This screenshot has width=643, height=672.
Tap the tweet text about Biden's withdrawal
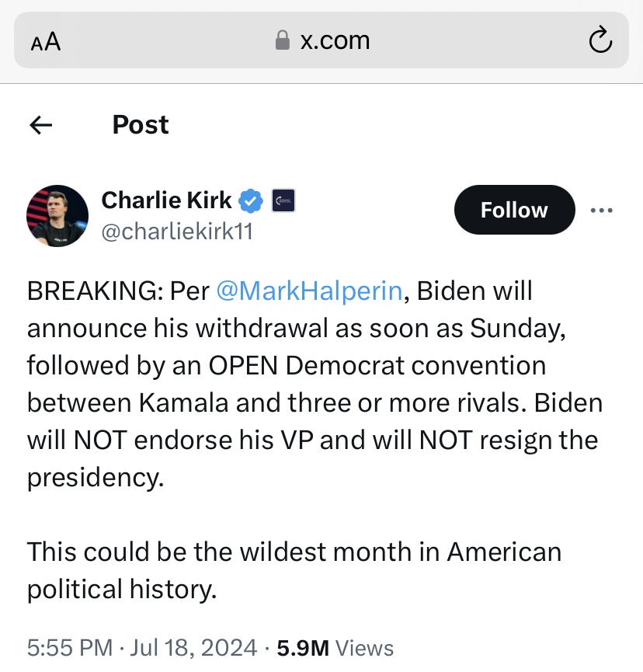315,384
